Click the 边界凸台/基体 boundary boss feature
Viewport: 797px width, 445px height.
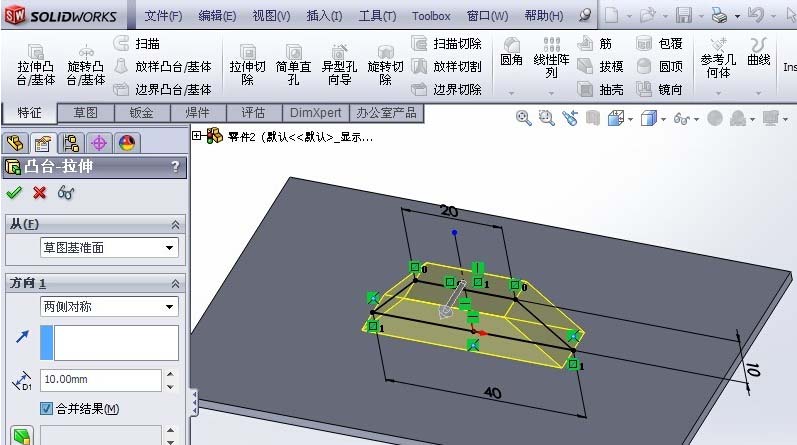click(163, 90)
